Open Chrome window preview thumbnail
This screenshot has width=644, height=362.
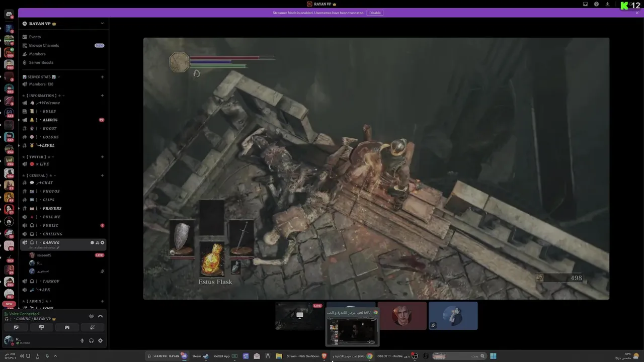(352, 327)
